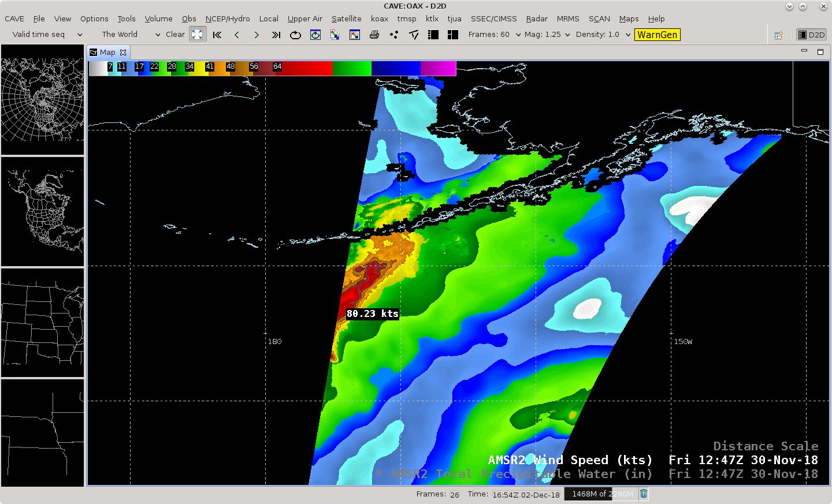Maximize the map editor pane

820,51
